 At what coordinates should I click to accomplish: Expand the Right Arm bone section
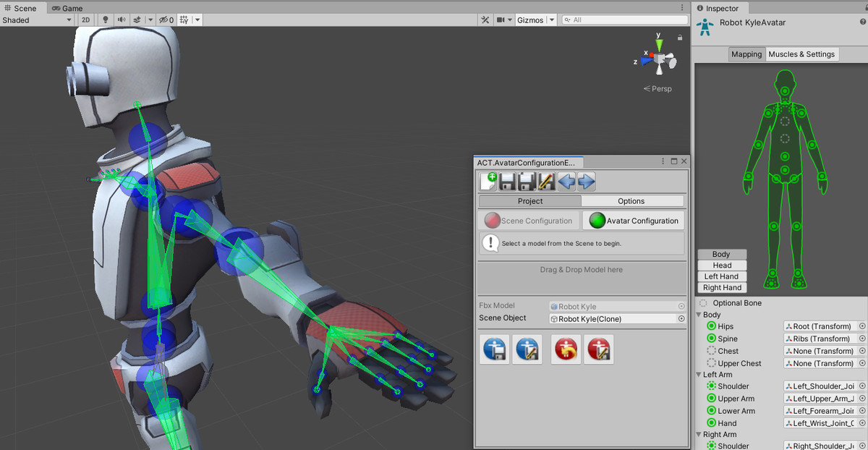[698, 434]
